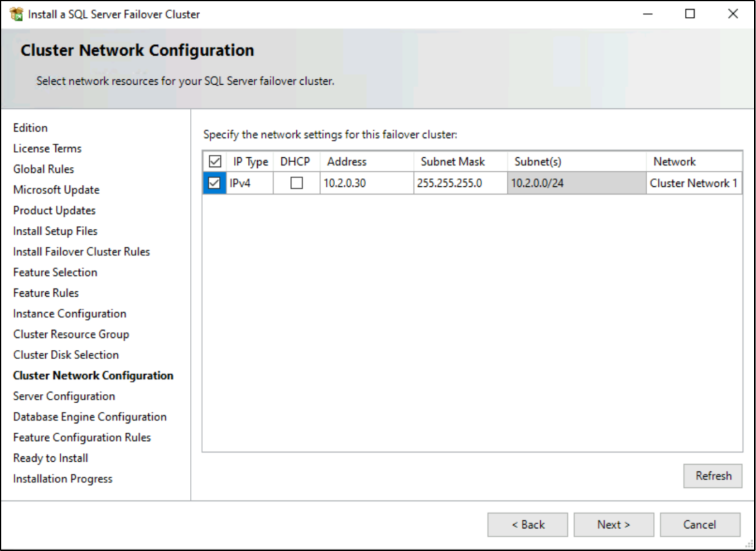
Task: Open the Instance Configuration step
Action: coord(70,314)
